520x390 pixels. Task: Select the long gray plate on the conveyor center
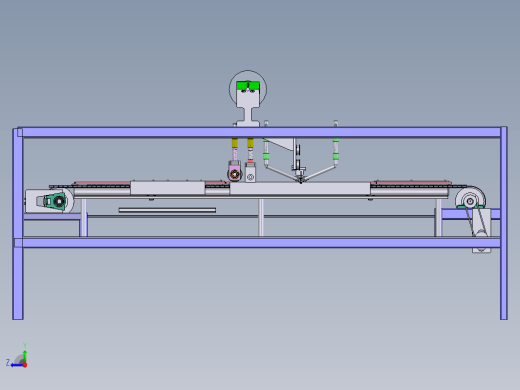coord(300,188)
